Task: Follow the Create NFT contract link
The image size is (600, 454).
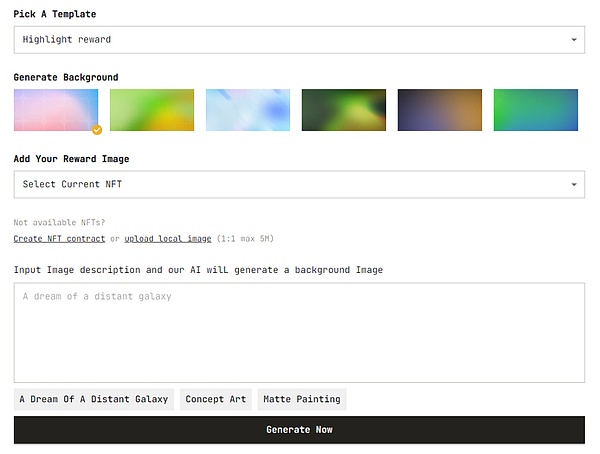Action: click(x=59, y=239)
